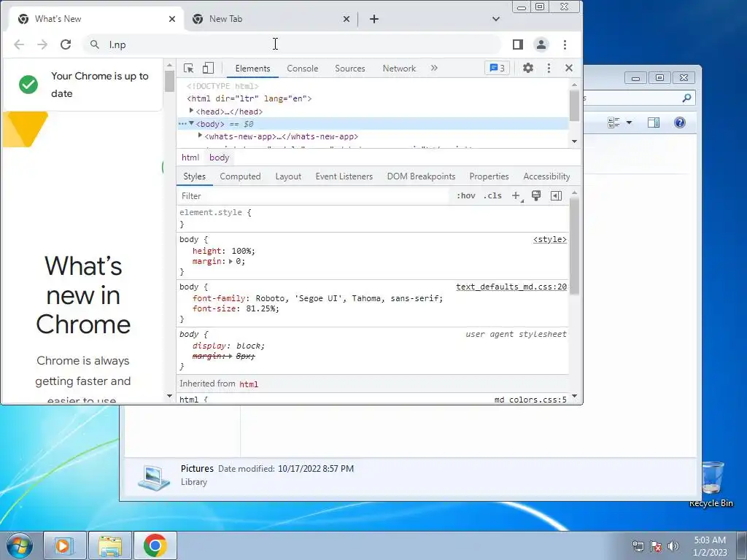
Task: Go back in Chrome navigation
Action: [19, 44]
